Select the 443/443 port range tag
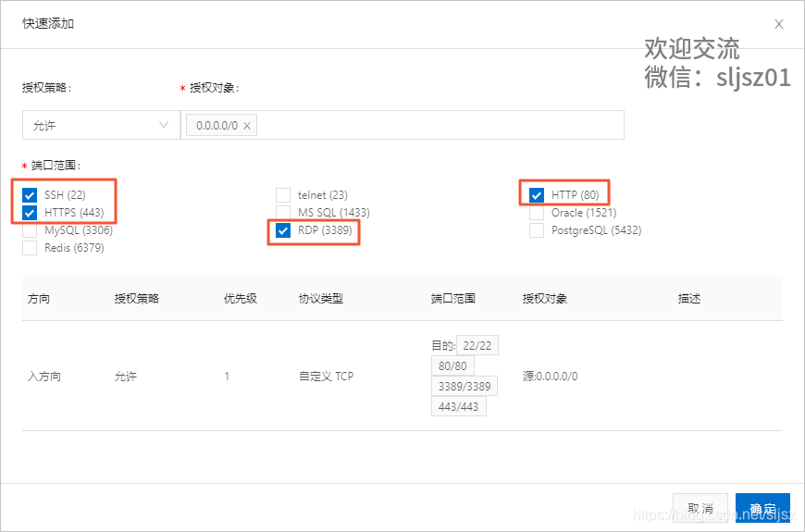 (458, 406)
